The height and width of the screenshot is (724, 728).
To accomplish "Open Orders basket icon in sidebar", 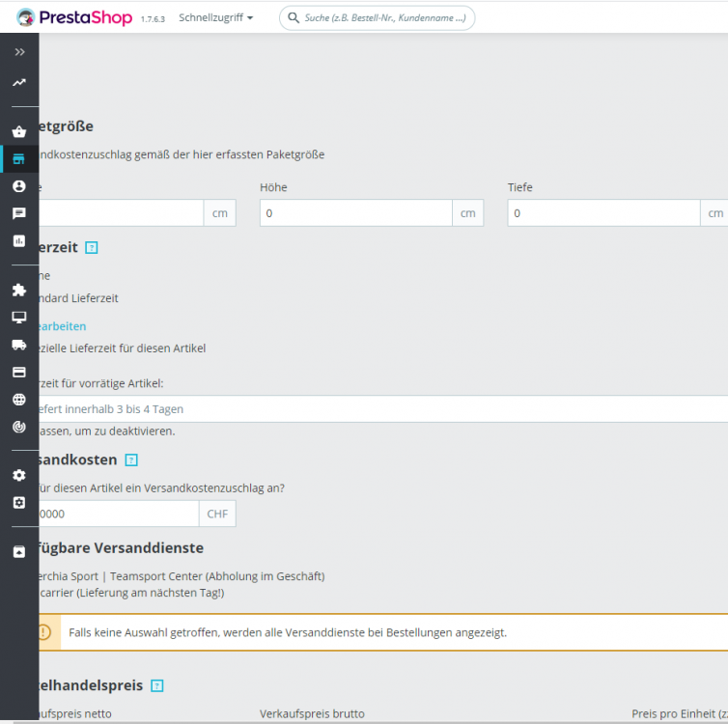I will tap(19, 132).
